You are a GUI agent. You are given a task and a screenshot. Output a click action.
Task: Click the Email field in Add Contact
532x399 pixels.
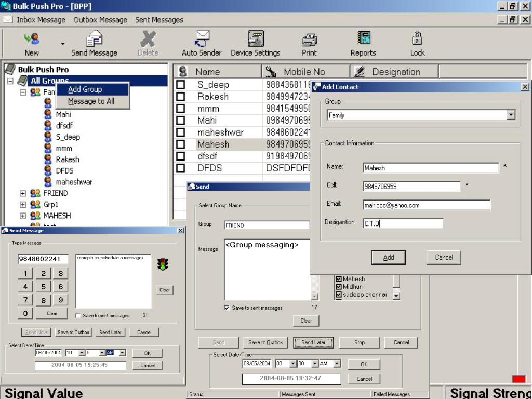point(427,205)
